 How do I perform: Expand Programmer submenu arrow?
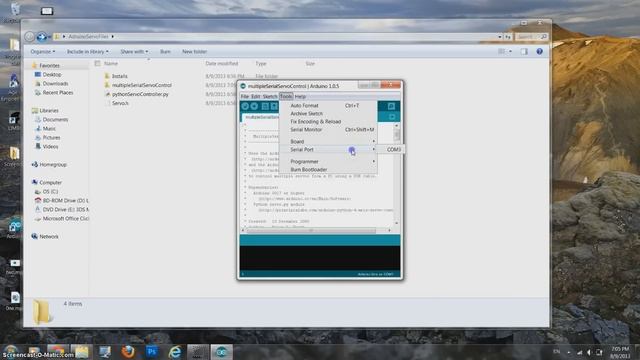pos(373,162)
